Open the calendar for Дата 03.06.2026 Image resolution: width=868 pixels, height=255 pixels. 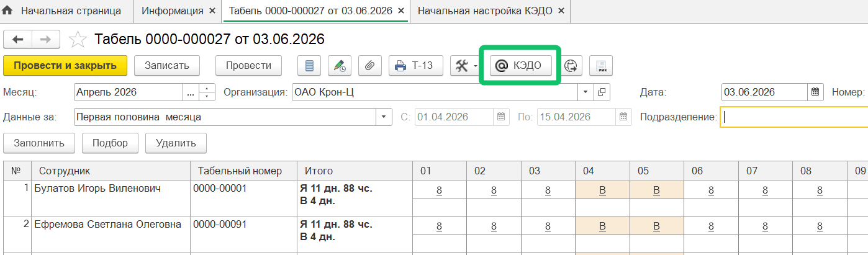[816, 92]
